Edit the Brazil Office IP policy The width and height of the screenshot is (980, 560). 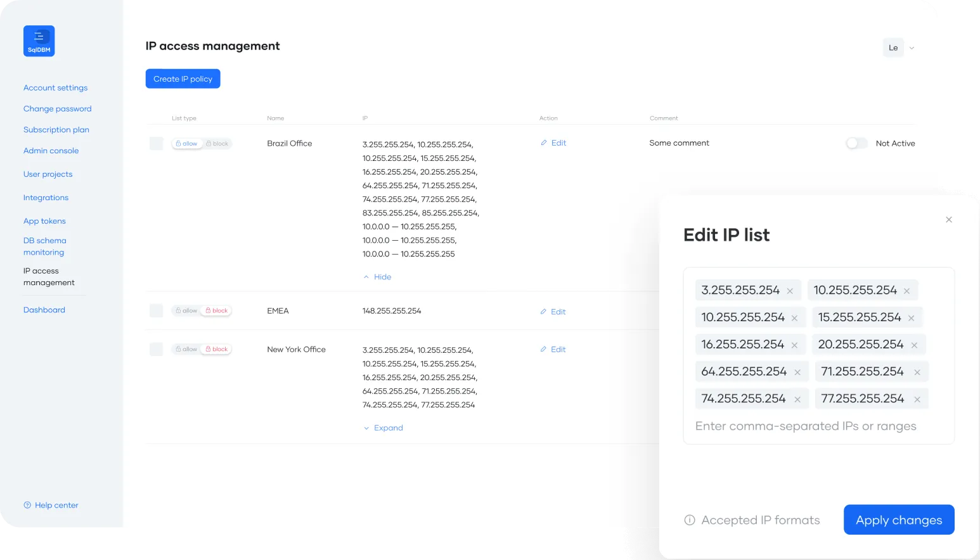pyautogui.click(x=553, y=143)
